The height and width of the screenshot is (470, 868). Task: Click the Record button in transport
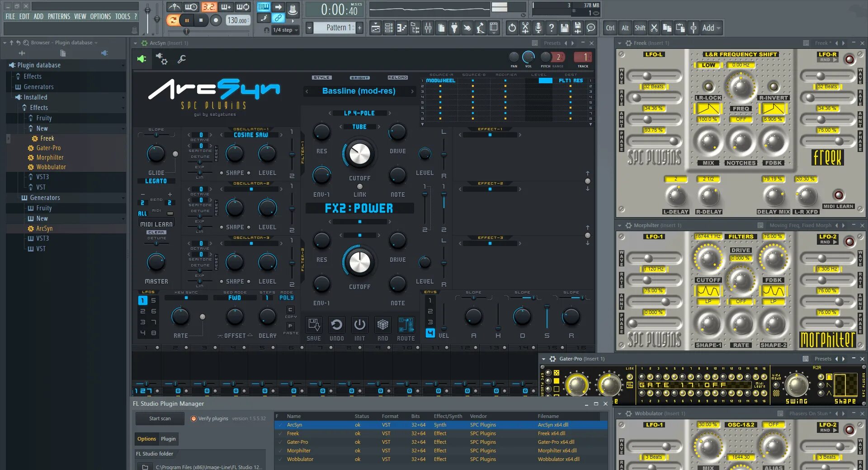point(216,20)
